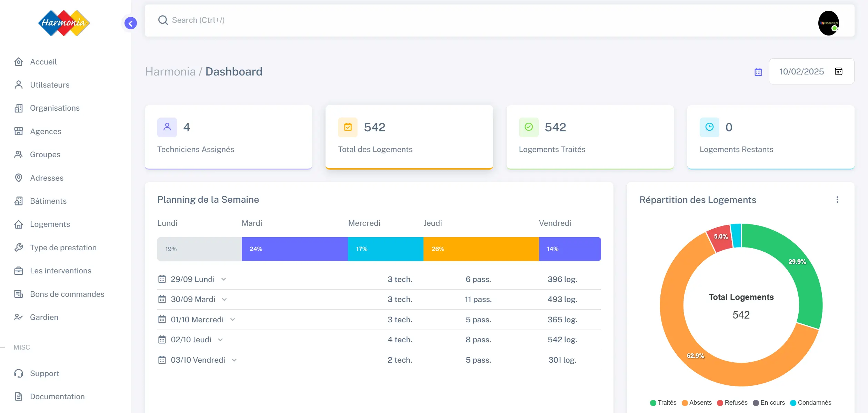
Task: Collapse the sidebar with the arrow button
Action: pyautogui.click(x=130, y=23)
